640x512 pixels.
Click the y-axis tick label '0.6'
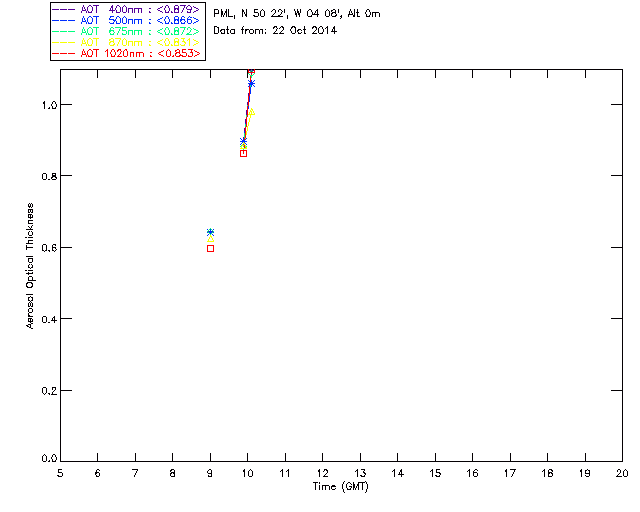click(x=49, y=248)
